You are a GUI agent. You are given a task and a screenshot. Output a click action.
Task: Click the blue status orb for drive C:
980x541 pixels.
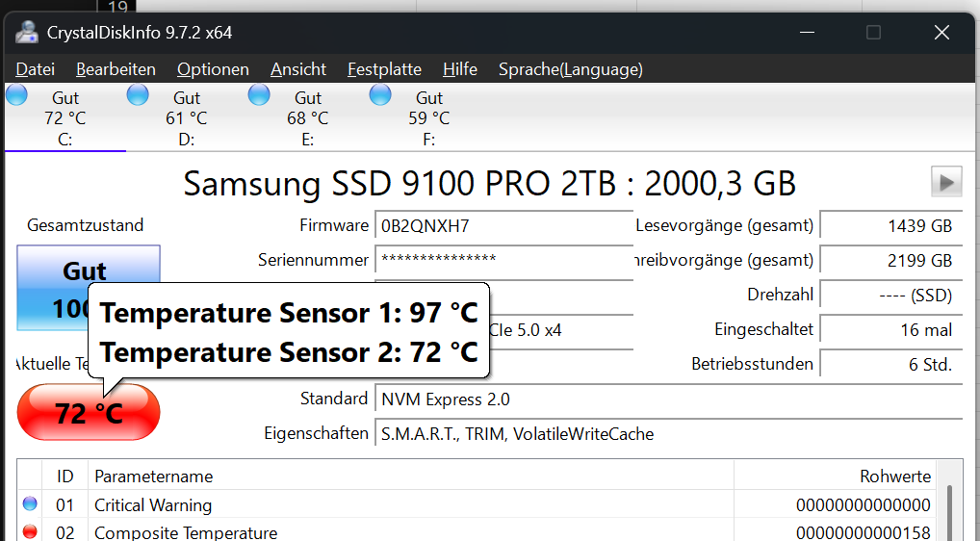[x=17, y=95]
